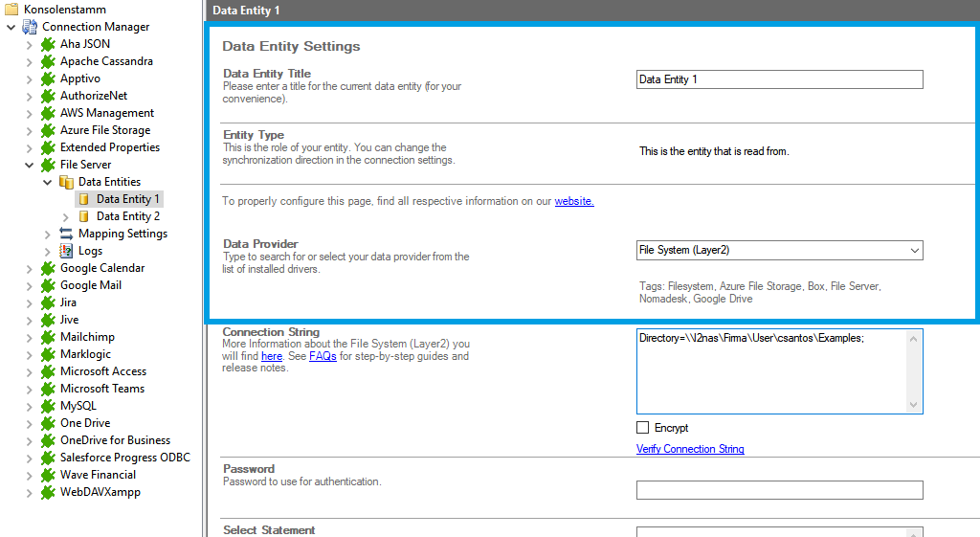Click the Connection Manager icon

pos(30,27)
